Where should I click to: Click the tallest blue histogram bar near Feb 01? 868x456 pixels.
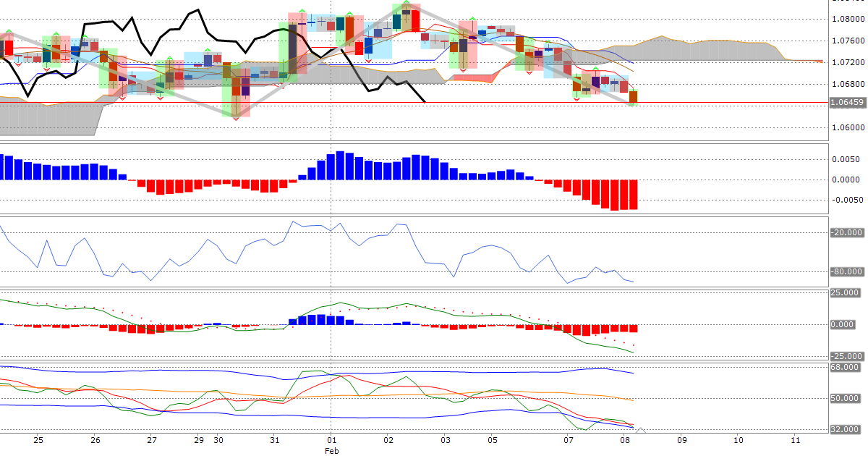[340, 166]
